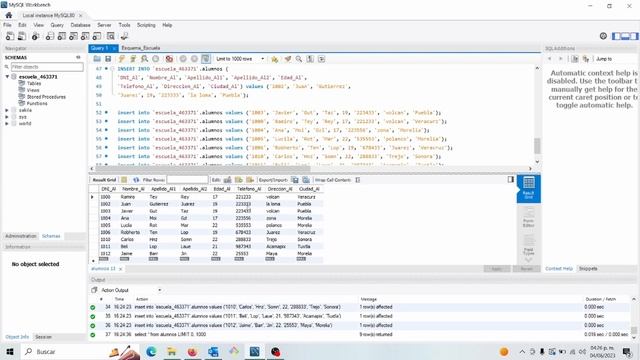Viewport: 640px width, 360px height.
Task: Expand the world schema
Action: pos(7,123)
